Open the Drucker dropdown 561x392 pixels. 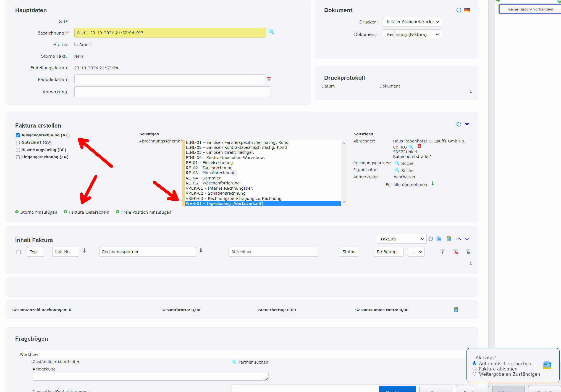pos(412,22)
